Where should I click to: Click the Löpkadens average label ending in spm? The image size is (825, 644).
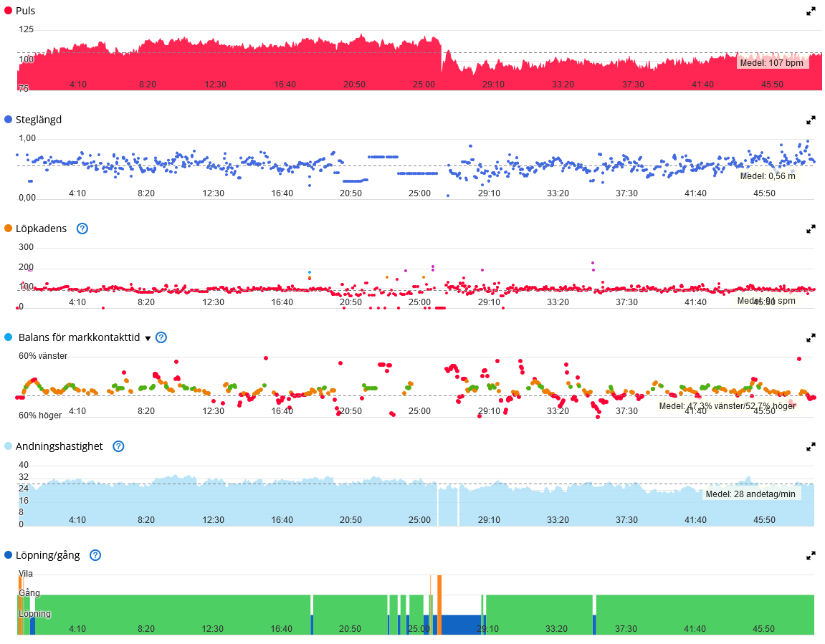766,301
